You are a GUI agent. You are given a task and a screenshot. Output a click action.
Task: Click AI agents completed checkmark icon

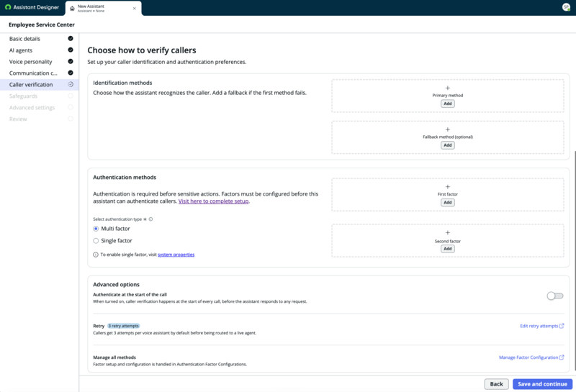tap(71, 50)
